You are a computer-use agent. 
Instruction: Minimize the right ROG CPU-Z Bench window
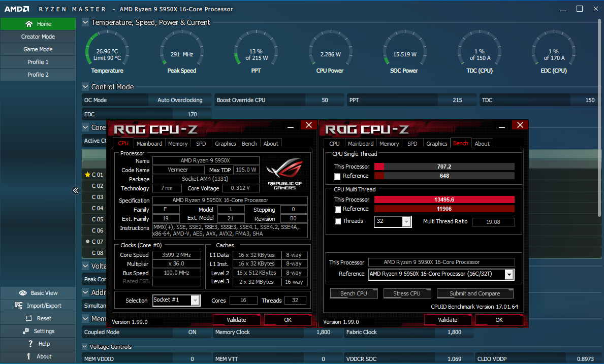pos(502,126)
